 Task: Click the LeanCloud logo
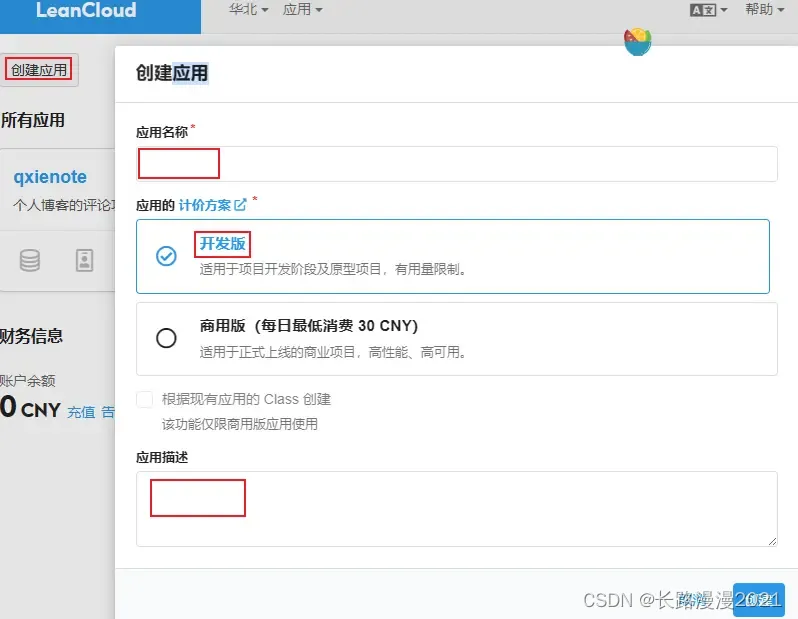(x=86, y=10)
